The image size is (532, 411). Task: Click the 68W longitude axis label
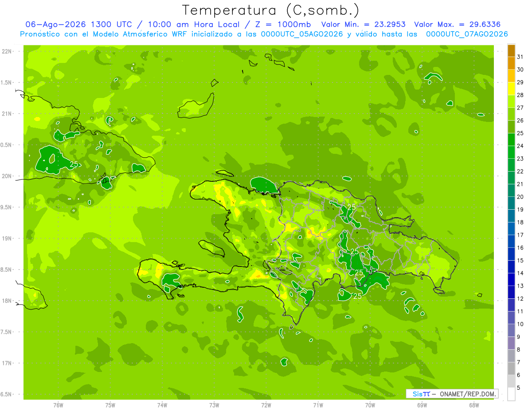click(474, 405)
